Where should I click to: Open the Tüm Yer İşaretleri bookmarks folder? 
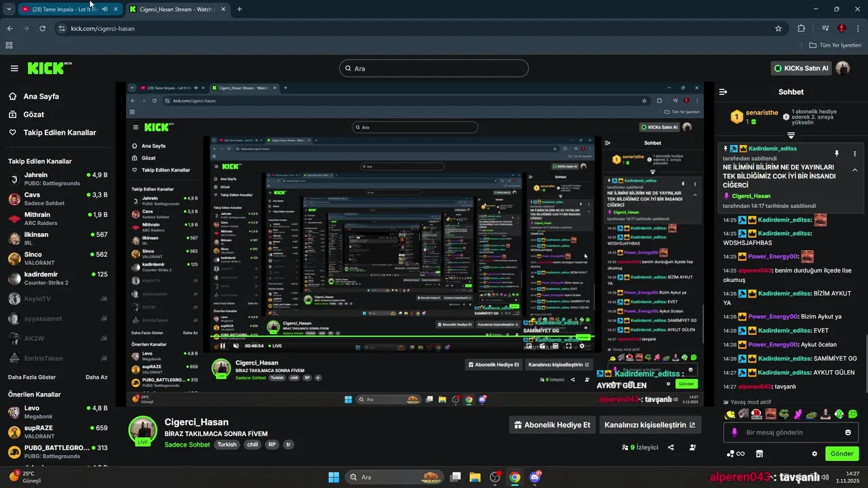pos(836,45)
